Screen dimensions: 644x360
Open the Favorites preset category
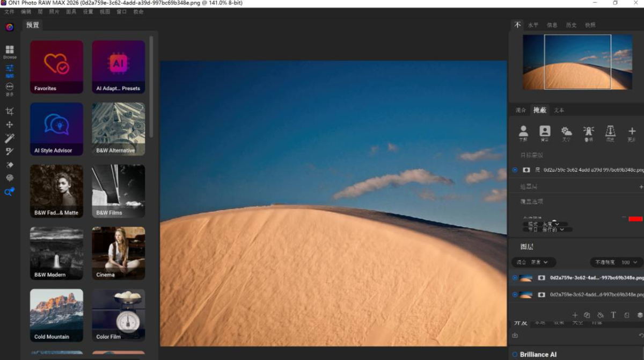click(x=56, y=67)
